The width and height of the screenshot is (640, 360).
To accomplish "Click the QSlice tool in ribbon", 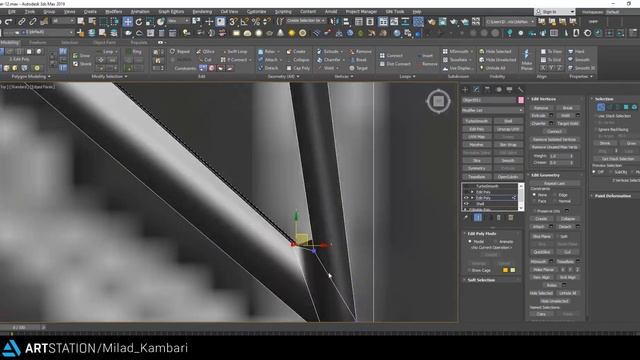I will pyautogui.click(x=205, y=51).
